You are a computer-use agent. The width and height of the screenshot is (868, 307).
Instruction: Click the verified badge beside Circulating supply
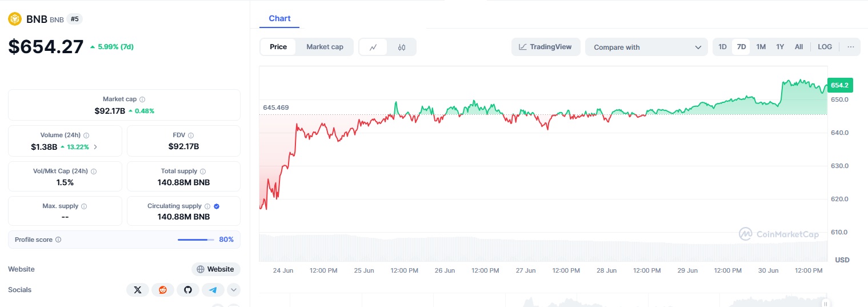point(217,206)
